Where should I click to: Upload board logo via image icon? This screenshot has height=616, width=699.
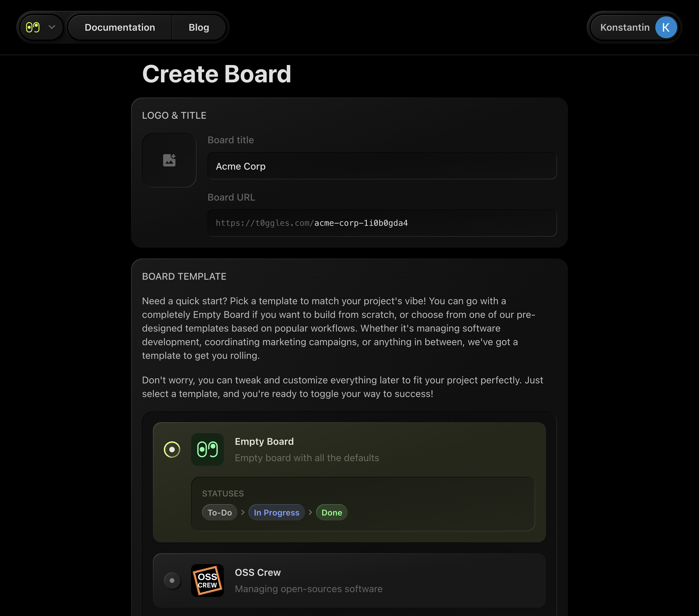coord(169,160)
